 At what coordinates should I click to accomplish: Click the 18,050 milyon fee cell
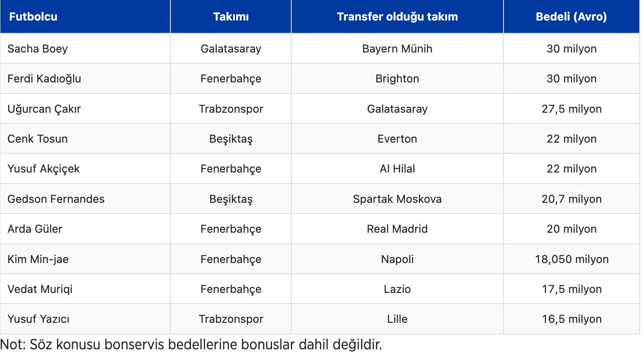point(571,259)
